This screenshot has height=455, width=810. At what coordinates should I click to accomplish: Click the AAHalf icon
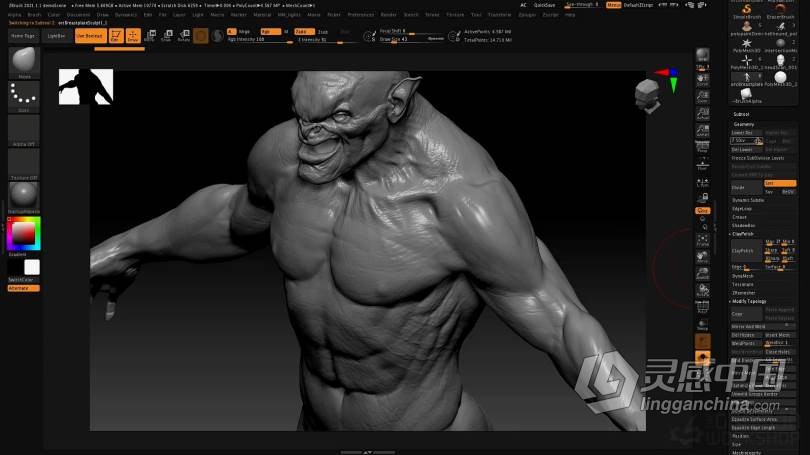click(703, 131)
